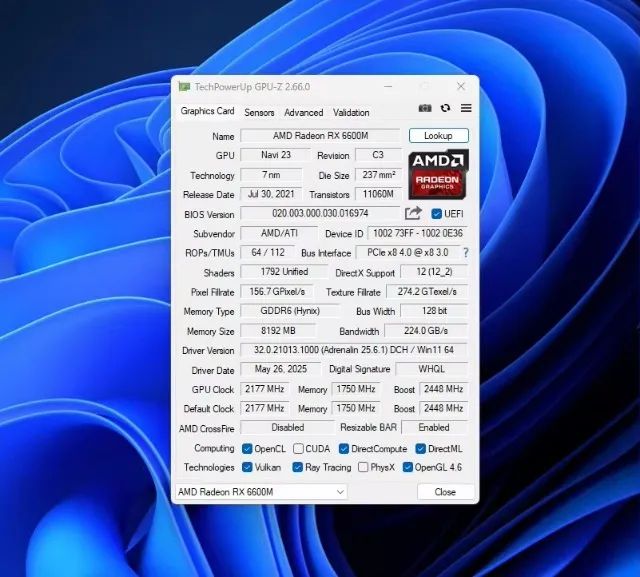640x577 pixels.
Task: Click the Close button at bottom
Action: pos(445,492)
